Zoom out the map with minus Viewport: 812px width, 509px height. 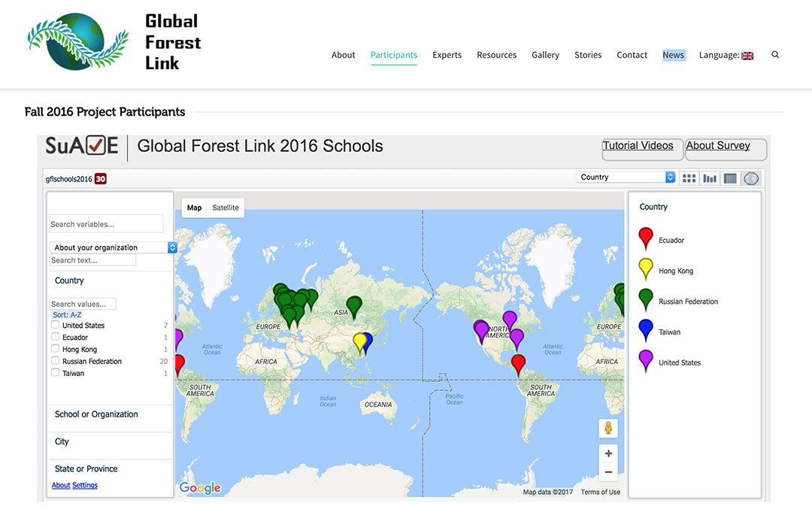[x=608, y=472]
